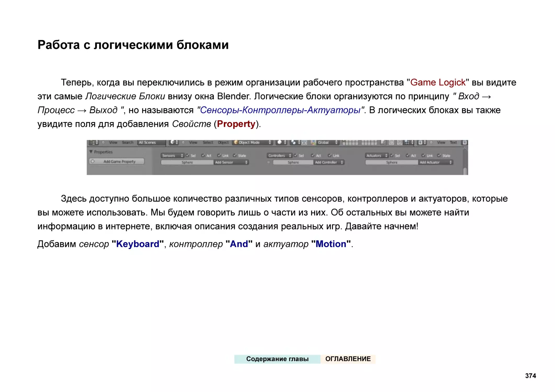Toggle Controllers Act checkbox
Viewport: 555px width, 392px height.
point(313,155)
